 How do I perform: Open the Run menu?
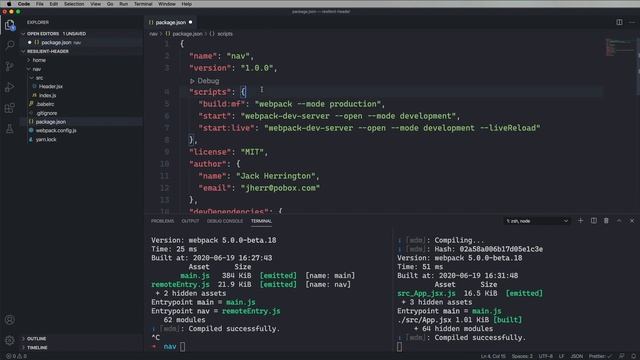point(124,4)
